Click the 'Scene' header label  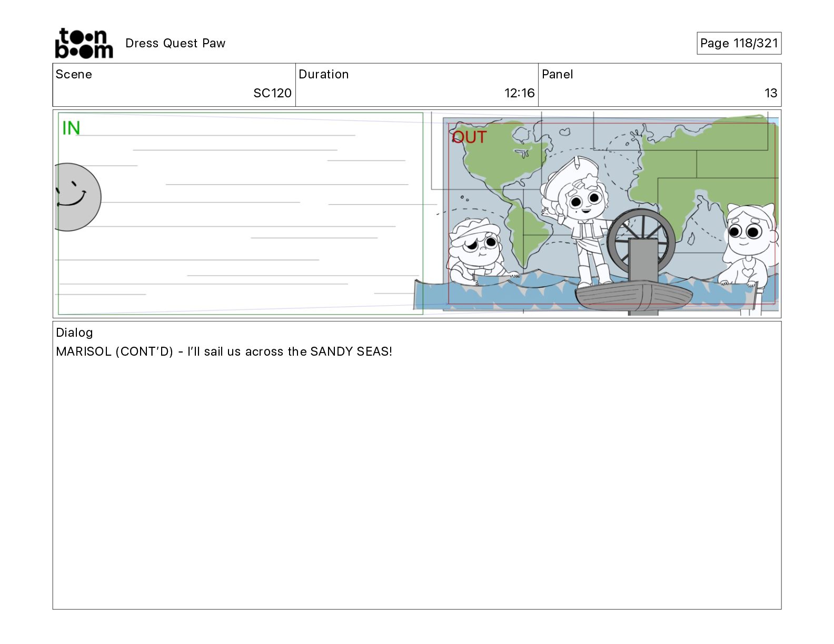(x=74, y=74)
